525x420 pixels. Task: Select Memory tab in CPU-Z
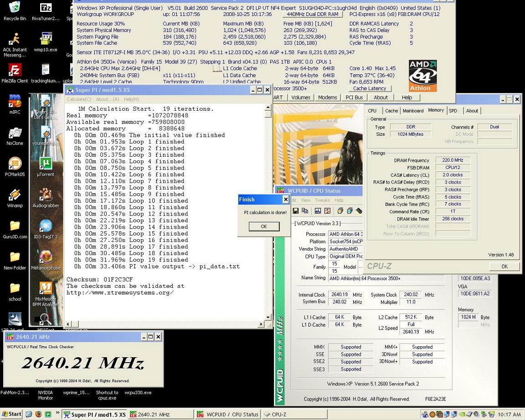click(436, 110)
